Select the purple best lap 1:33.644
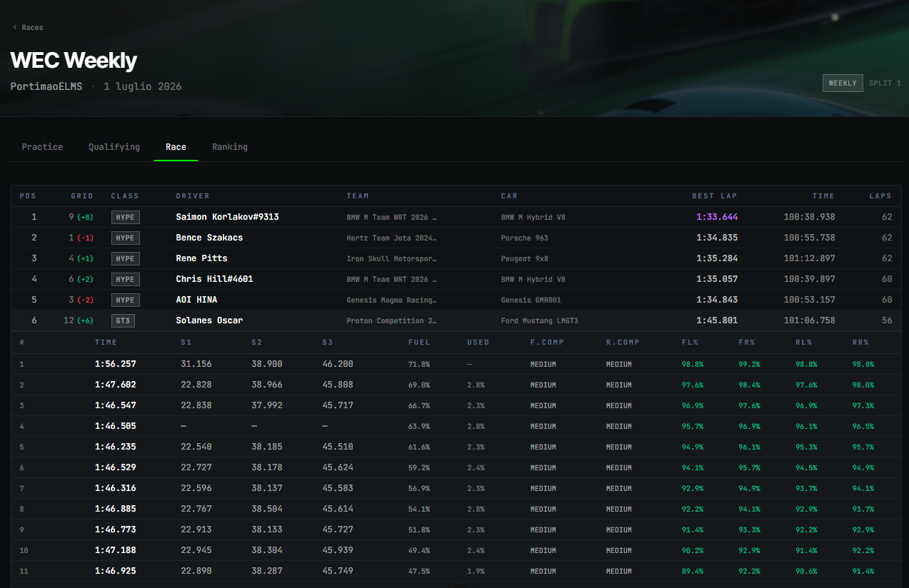Image resolution: width=909 pixels, height=588 pixels. pos(717,217)
